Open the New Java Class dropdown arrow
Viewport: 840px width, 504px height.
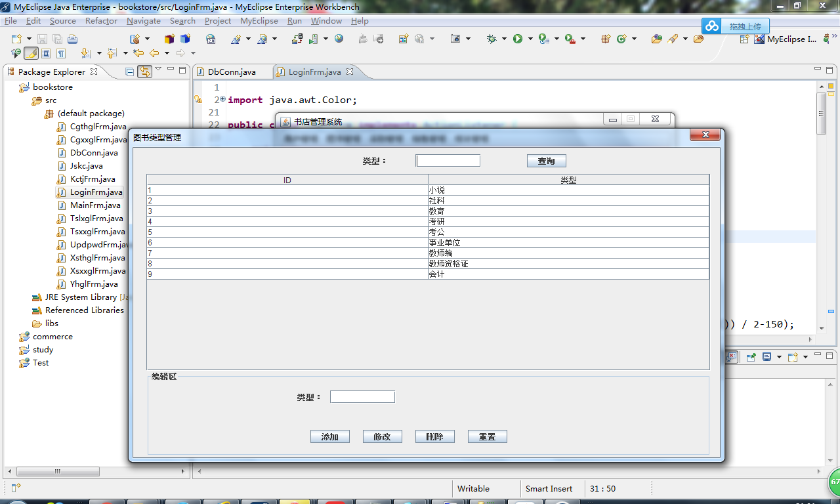click(634, 39)
